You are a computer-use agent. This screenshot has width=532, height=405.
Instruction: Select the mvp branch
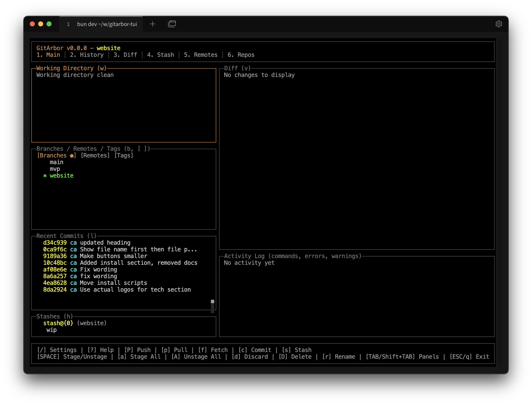pos(55,169)
